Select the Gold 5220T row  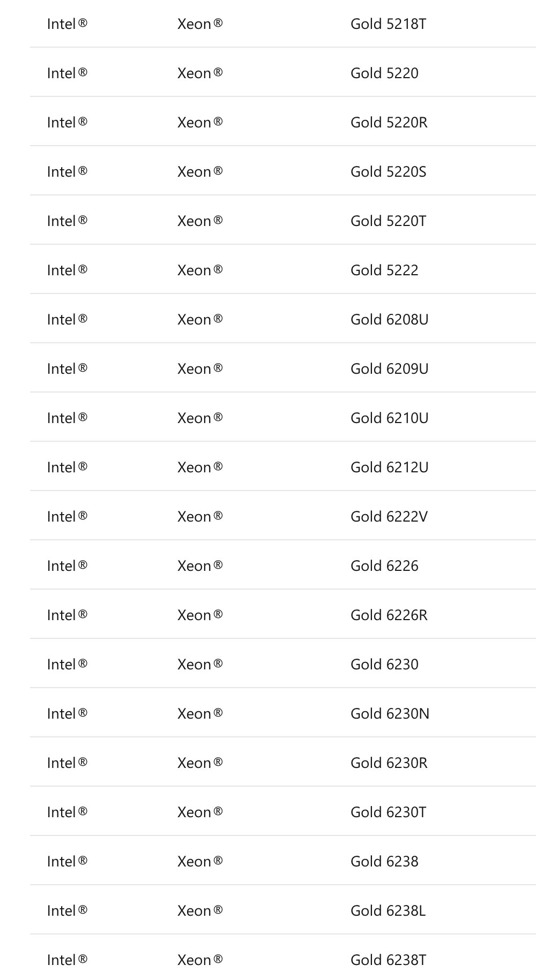click(388, 221)
